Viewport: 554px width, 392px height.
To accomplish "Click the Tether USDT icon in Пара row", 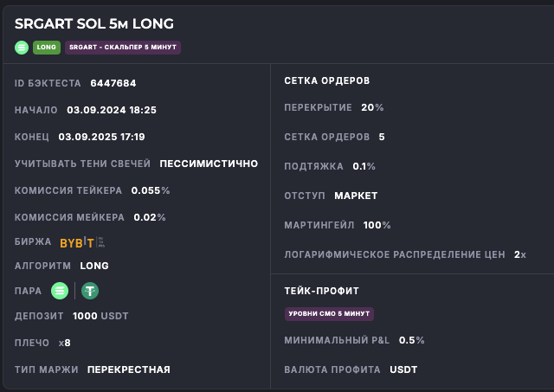I will tap(89, 291).
